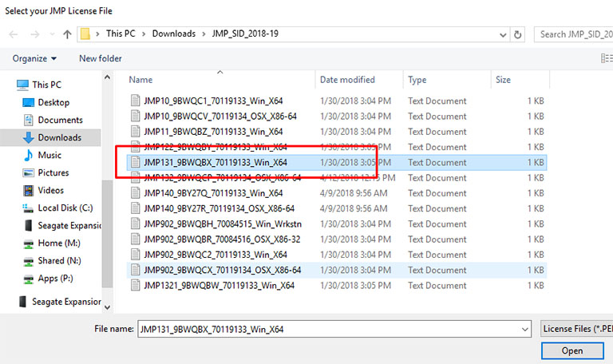This screenshot has height=364, width=613.
Task: Click navigation pane scroll up arrow
Action: (107, 77)
